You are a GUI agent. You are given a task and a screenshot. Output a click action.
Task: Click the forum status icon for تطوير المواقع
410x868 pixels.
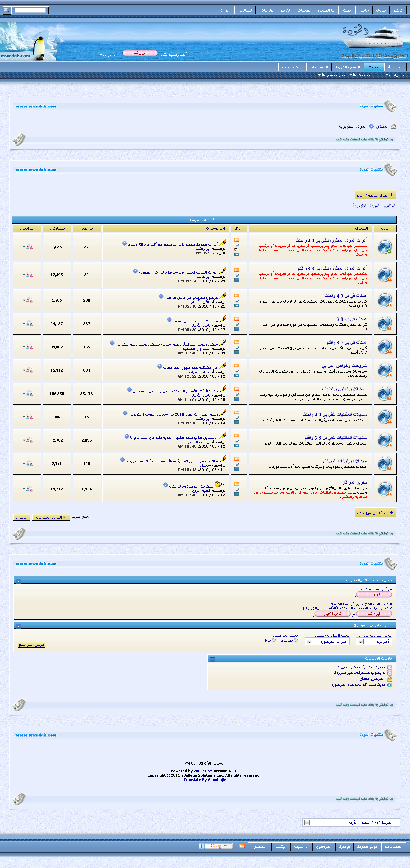pyautogui.click(x=384, y=489)
